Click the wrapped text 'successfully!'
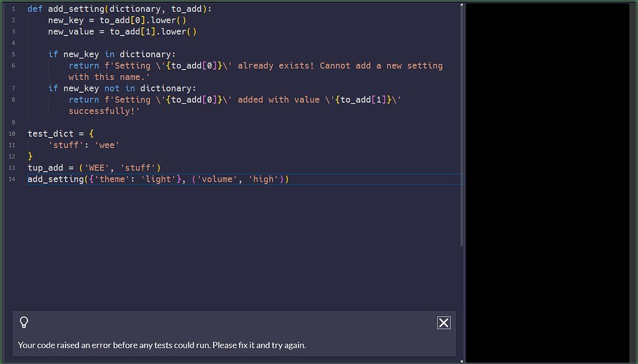Image resolution: width=638 pixels, height=364 pixels. [104, 111]
